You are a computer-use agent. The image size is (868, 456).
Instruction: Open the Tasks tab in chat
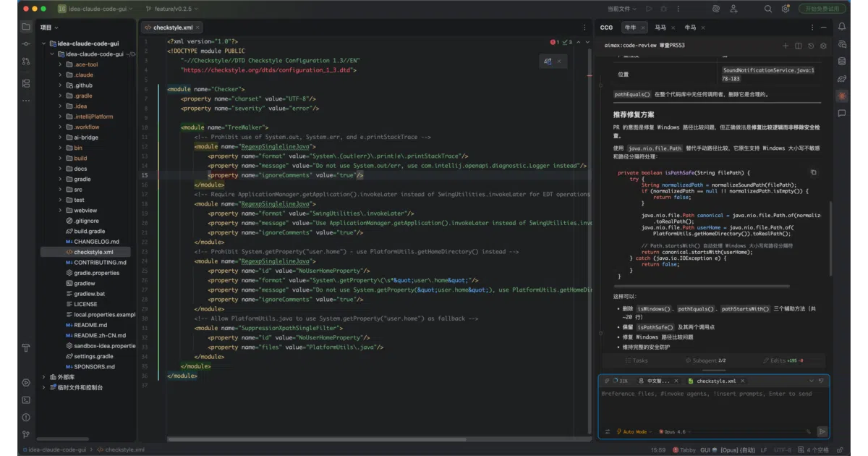coord(637,360)
